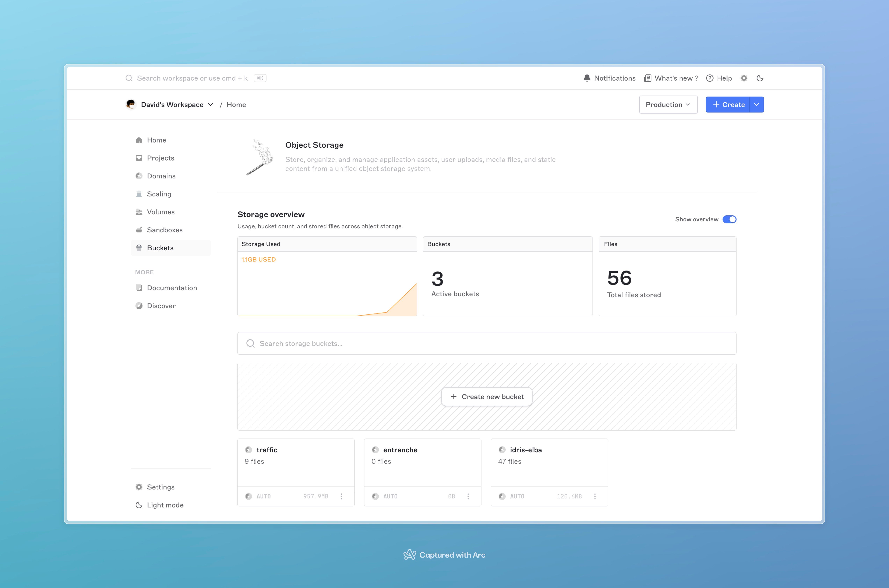This screenshot has height=588, width=889.
Task: Click the Buckets sidebar icon
Action: tap(139, 248)
